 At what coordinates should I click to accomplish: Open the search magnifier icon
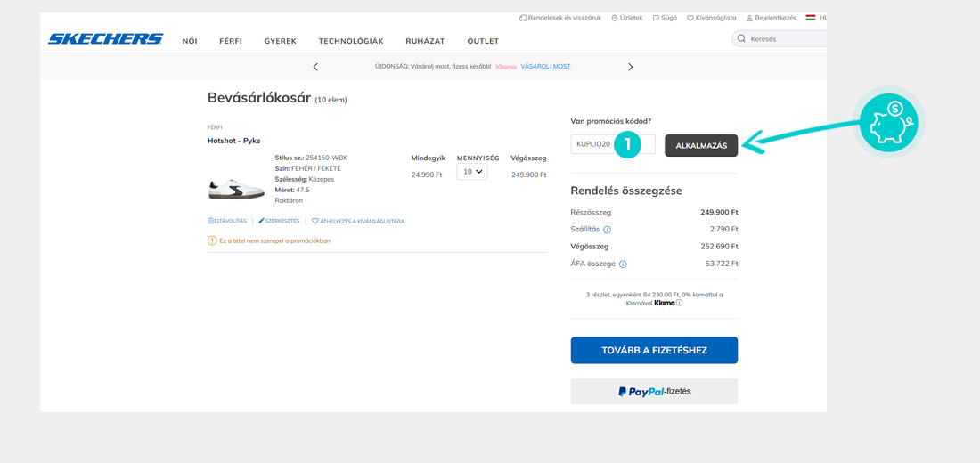[742, 39]
